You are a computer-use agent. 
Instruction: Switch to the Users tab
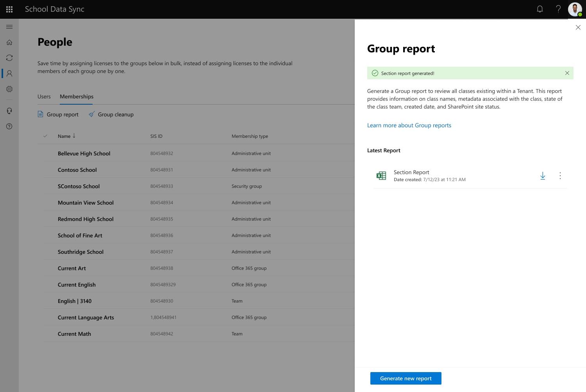click(x=44, y=96)
